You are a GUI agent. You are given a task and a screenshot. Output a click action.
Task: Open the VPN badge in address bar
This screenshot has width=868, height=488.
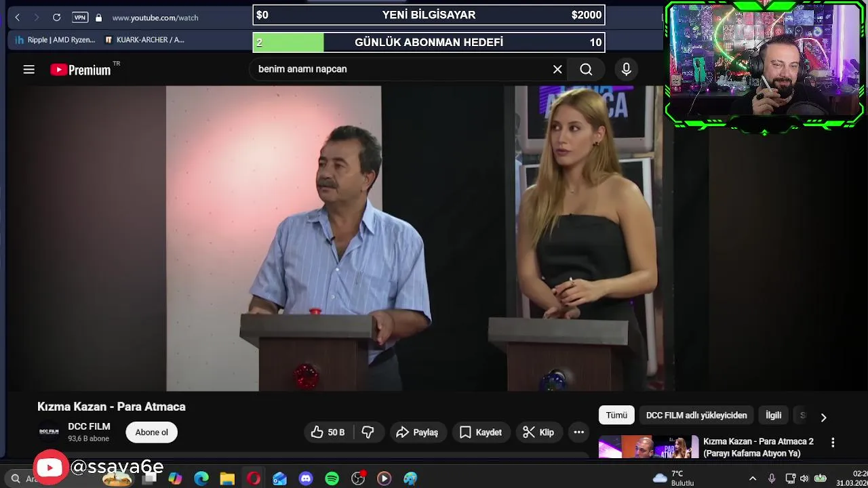(x=80, y=18)
